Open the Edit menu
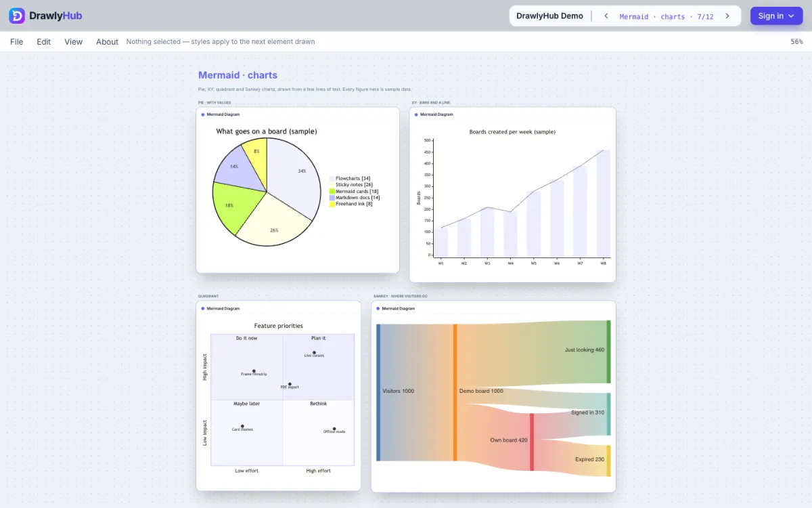The width and height of the screenshot is (812, 508). (x=44, y=42)
